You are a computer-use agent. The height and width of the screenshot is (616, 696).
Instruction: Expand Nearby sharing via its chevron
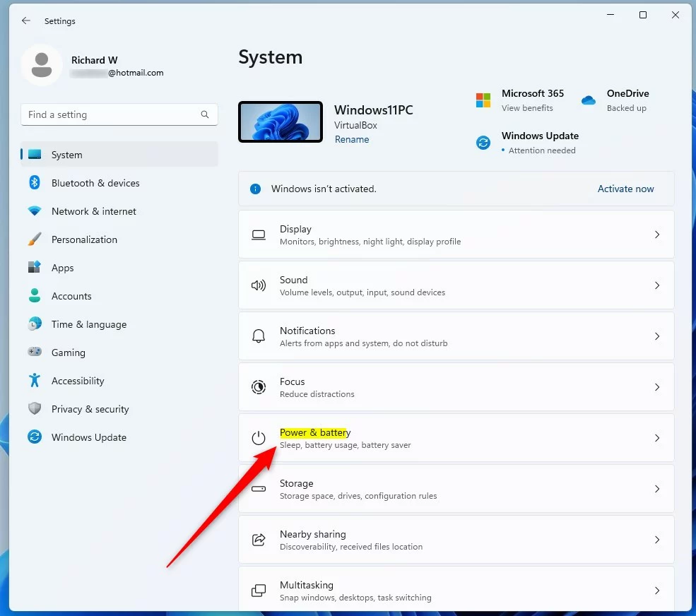click(656, 540)
